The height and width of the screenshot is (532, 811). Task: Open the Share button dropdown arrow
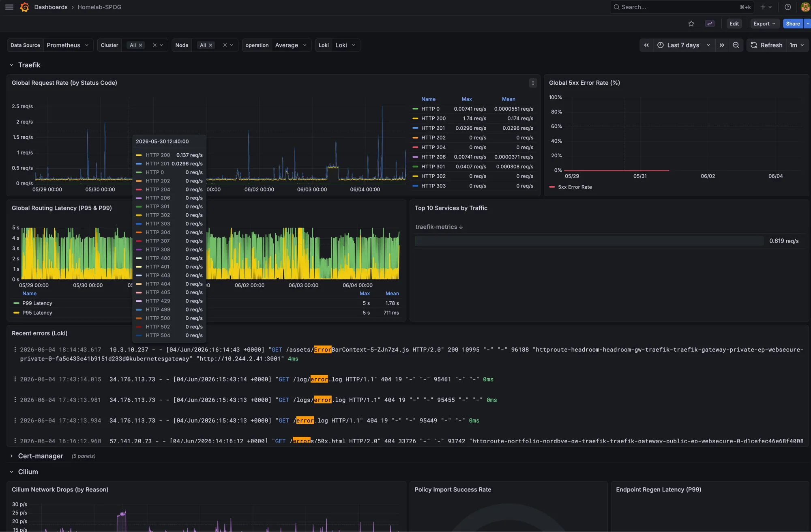tap(807, 24)
